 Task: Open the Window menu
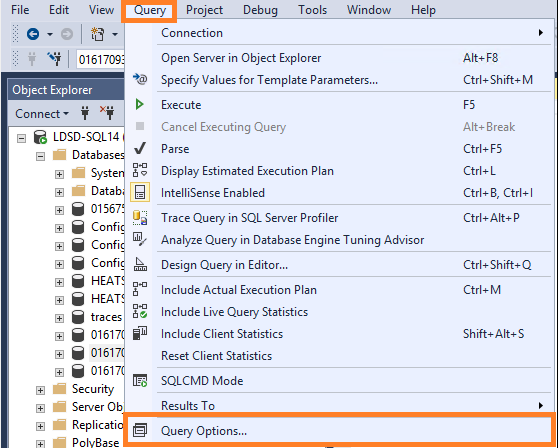pyautogui.click(x=369, y=10)
